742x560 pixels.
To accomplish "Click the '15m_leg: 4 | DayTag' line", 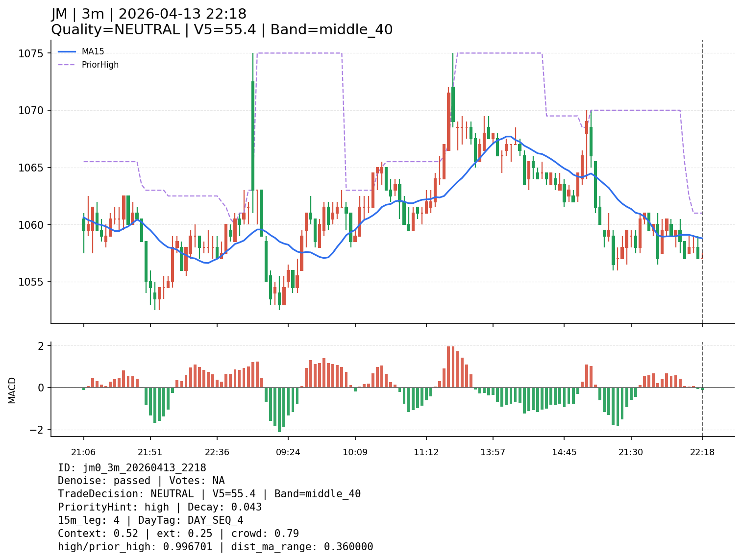I will [150, 521].
